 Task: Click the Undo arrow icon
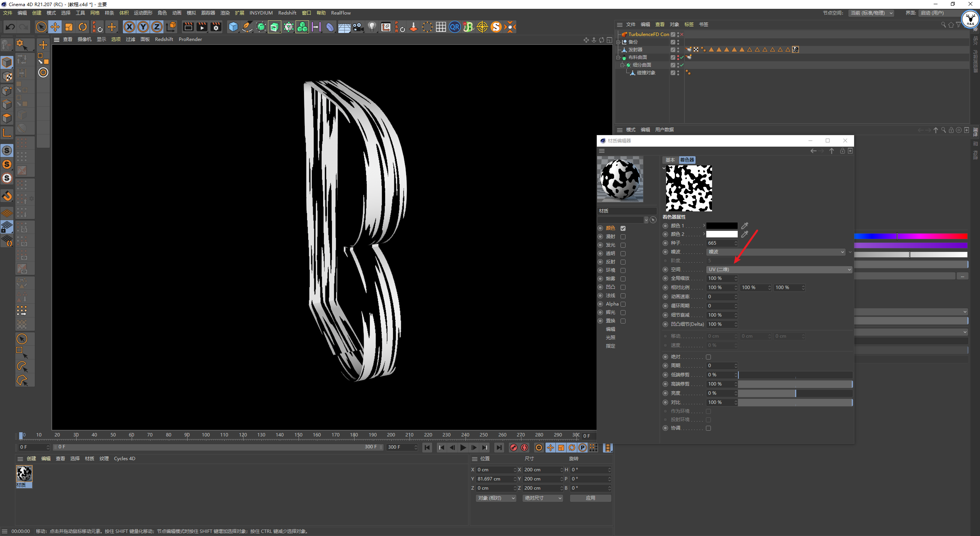[10, 27]
